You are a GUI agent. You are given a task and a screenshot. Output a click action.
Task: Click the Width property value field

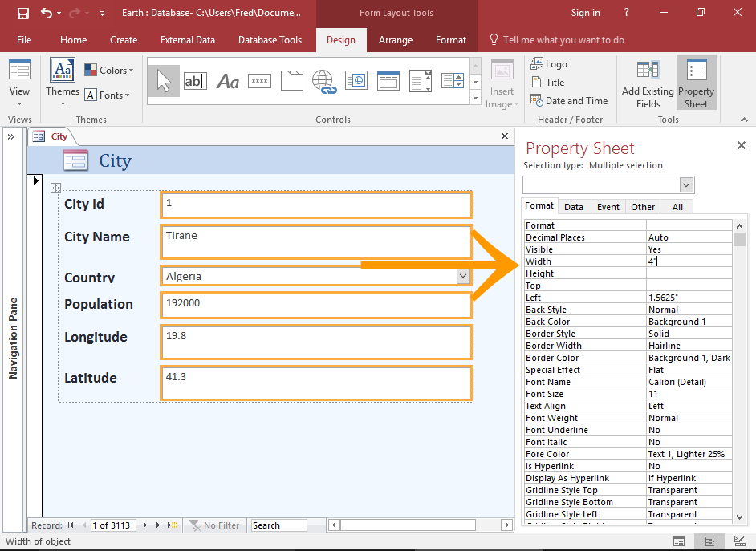(689, 261)
